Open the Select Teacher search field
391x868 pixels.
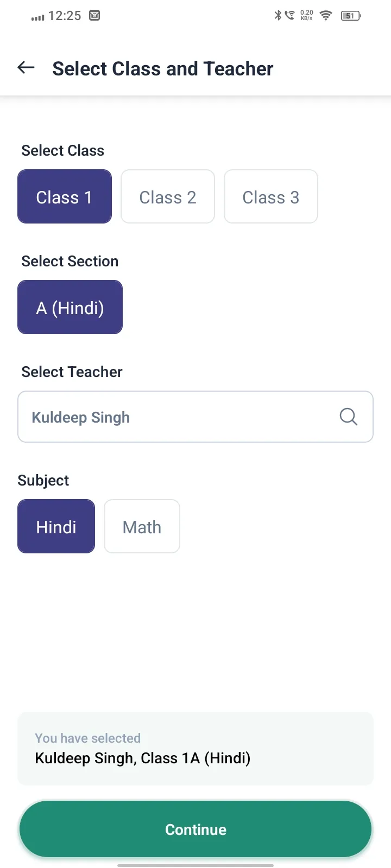click(x=195, y=417)
